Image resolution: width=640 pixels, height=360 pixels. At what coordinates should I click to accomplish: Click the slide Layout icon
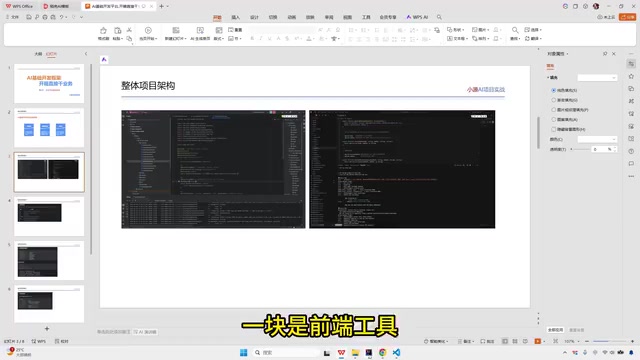coord(219,31)
